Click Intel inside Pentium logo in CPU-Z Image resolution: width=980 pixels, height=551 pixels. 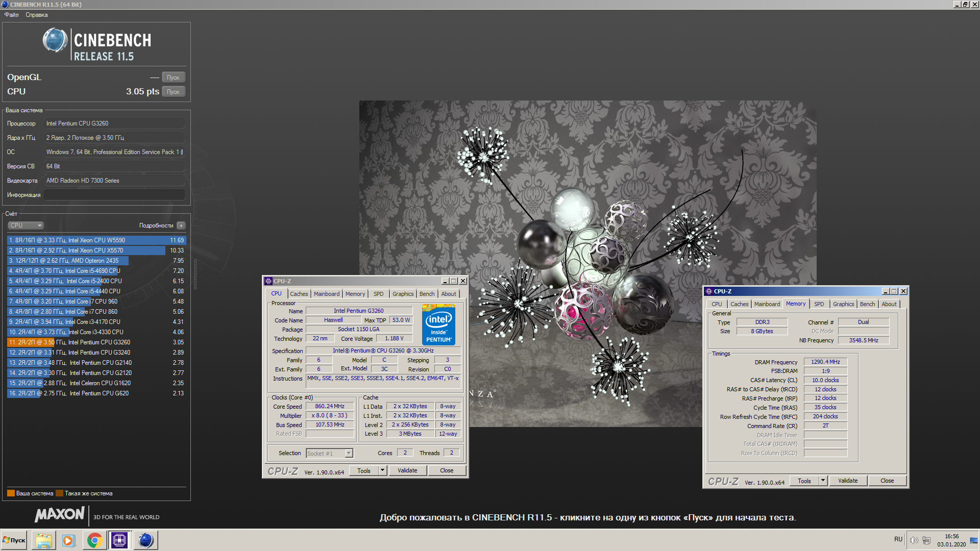coord(438,325)
